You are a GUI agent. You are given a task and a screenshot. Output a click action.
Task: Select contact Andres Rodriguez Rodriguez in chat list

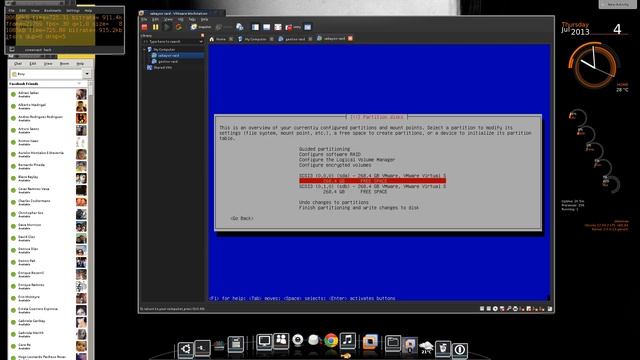[x=48, y=118]
